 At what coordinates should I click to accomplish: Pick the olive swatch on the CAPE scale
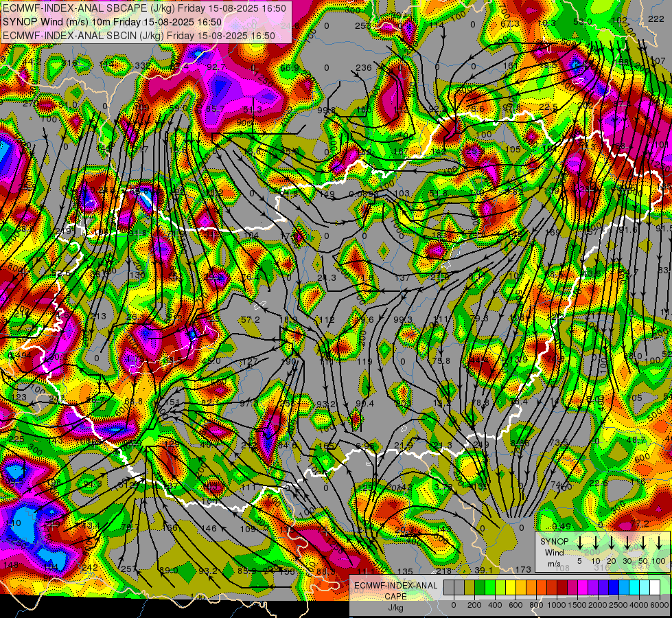point(470,588)
